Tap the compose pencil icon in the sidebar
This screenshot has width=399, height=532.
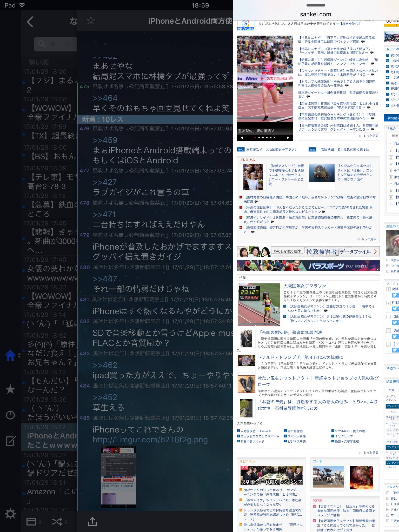point(10,441)
